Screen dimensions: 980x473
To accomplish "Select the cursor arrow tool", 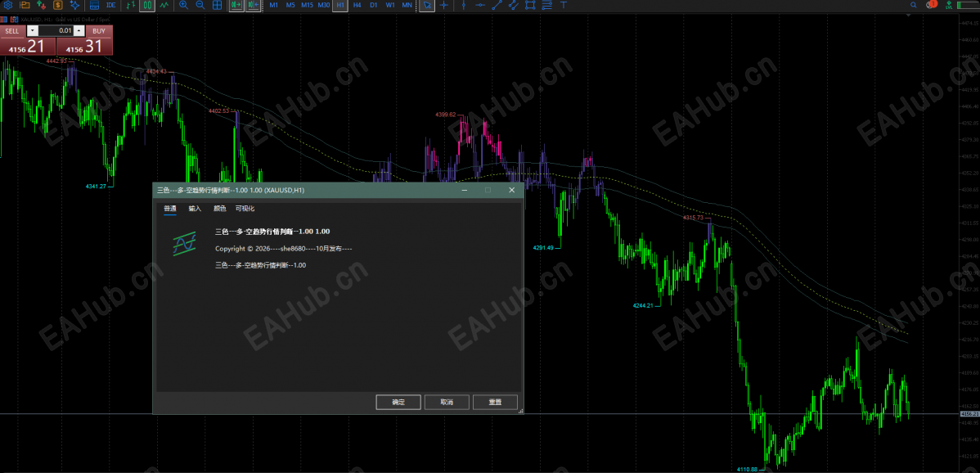I will (427, 5).
